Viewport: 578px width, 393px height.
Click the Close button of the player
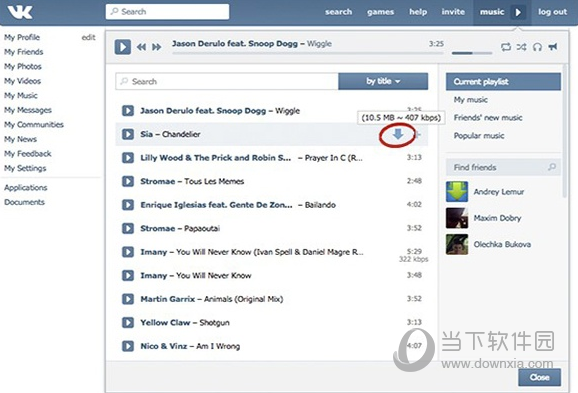(x=540, y=377)
